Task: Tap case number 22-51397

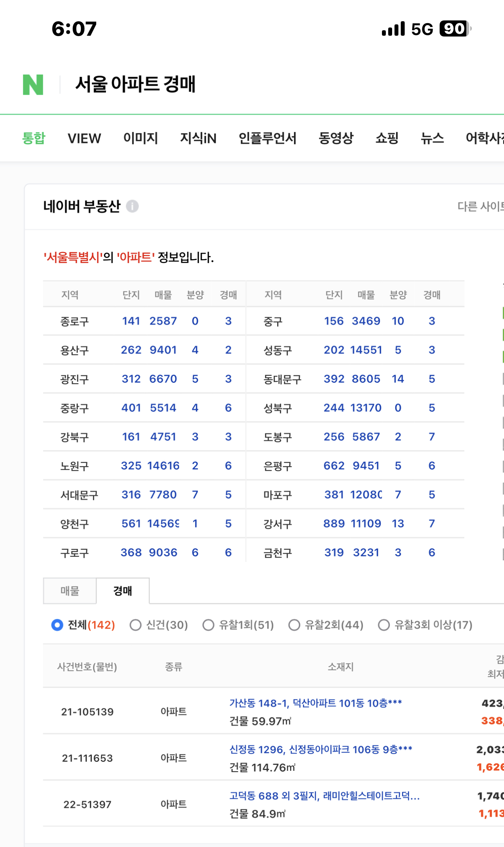Action: (87, 805)
